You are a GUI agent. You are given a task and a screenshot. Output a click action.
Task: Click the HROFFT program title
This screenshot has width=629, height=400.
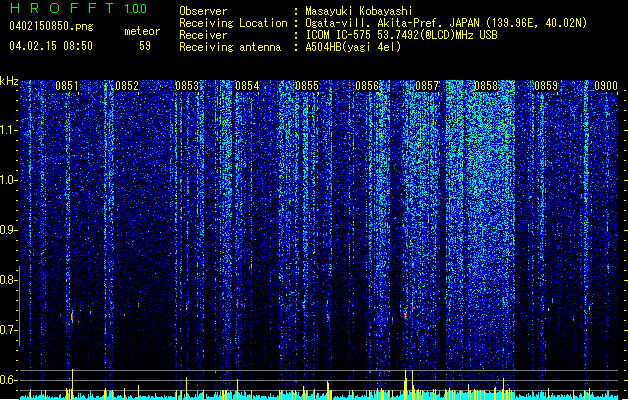click(x=62, y=8)
